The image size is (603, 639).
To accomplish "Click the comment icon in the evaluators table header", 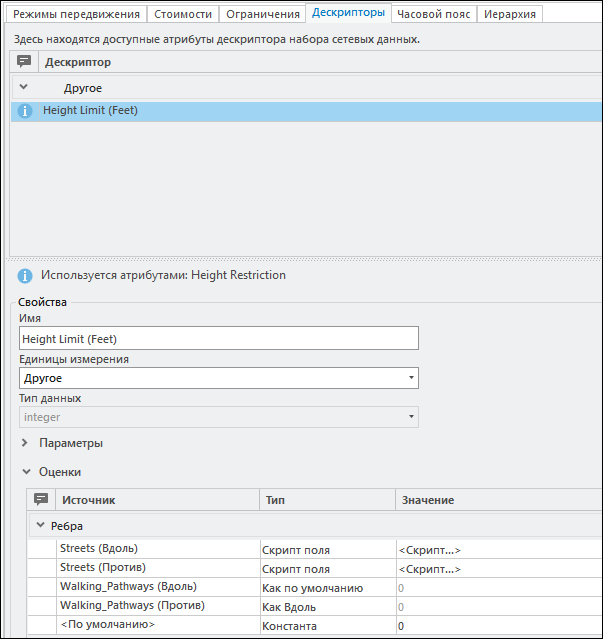I will (x=41, y=499).
